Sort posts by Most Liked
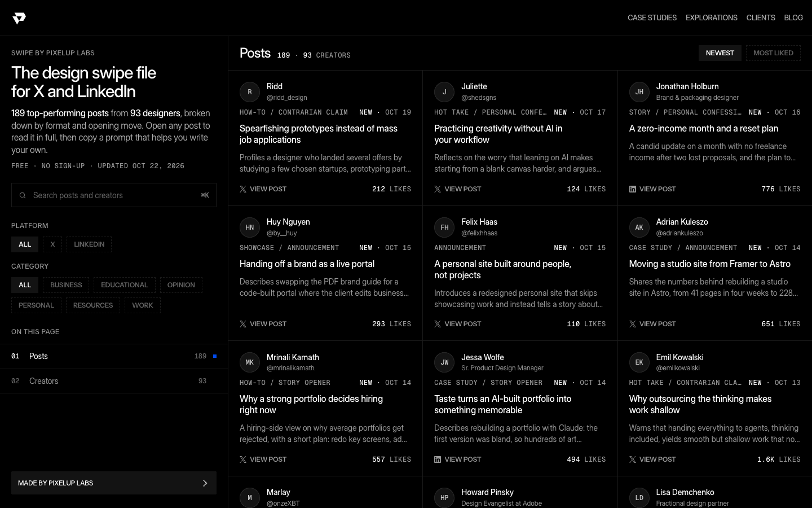Screen dimensions: 812x508 (x=773, y=53)
